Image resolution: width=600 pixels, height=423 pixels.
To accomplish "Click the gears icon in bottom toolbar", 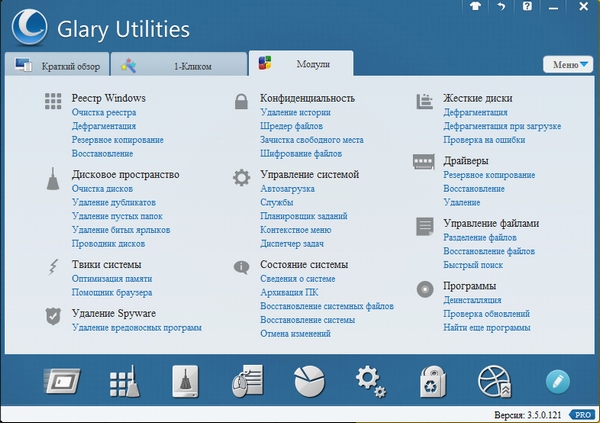I will click(x=371, y=381).
